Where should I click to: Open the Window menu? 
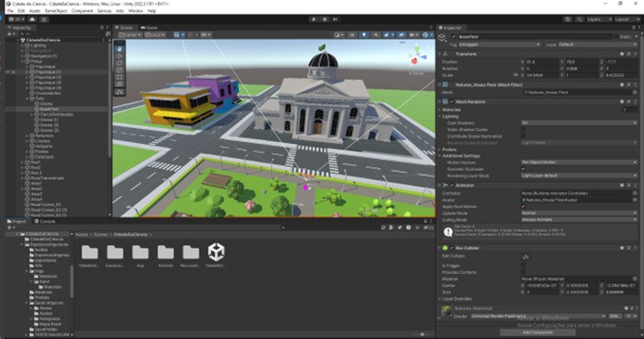[136, 10]
